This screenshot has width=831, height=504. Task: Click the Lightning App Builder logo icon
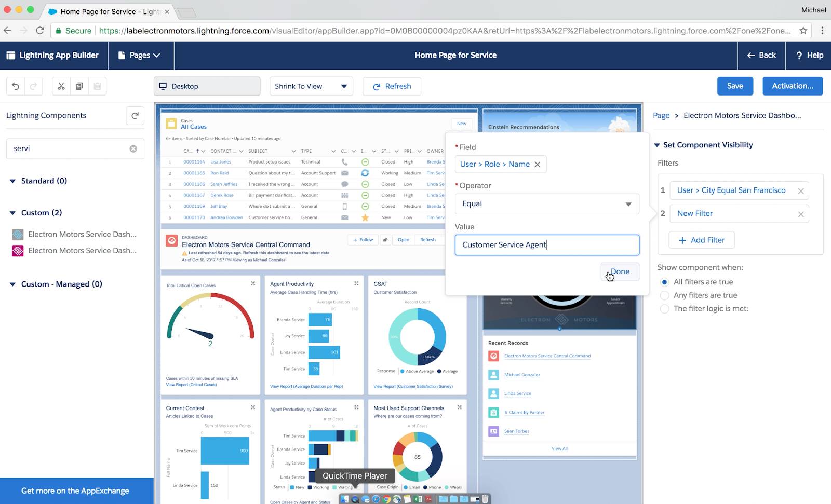coord(10,56)
